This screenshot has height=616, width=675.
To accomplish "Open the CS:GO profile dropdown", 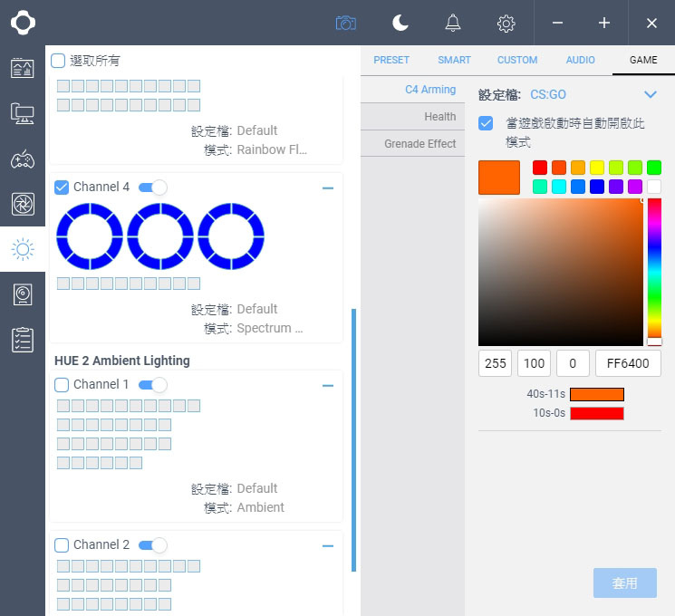I will pos(650,94).
